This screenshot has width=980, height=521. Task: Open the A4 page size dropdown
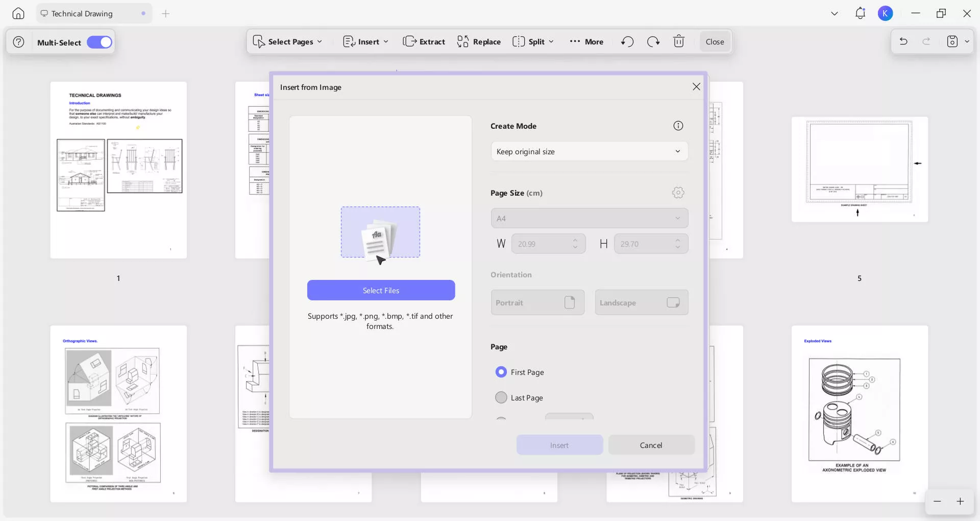[x=590, y=218]
